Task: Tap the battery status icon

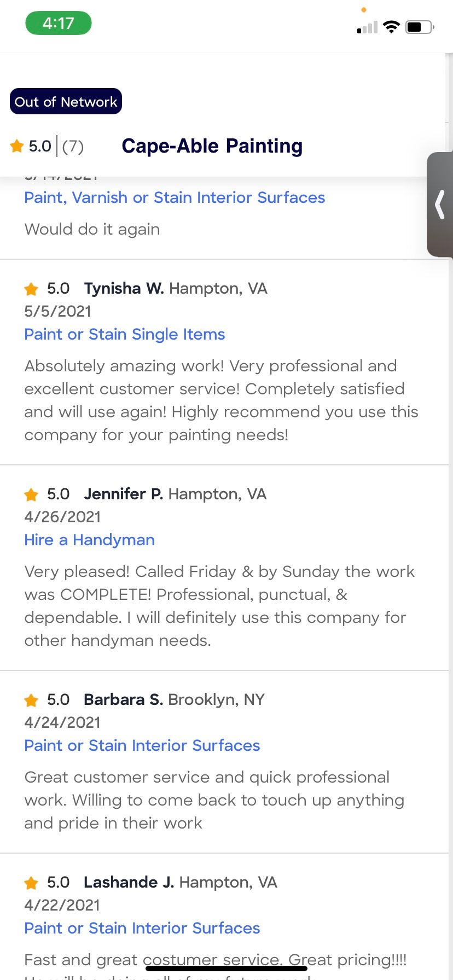Action: point(420,27)
